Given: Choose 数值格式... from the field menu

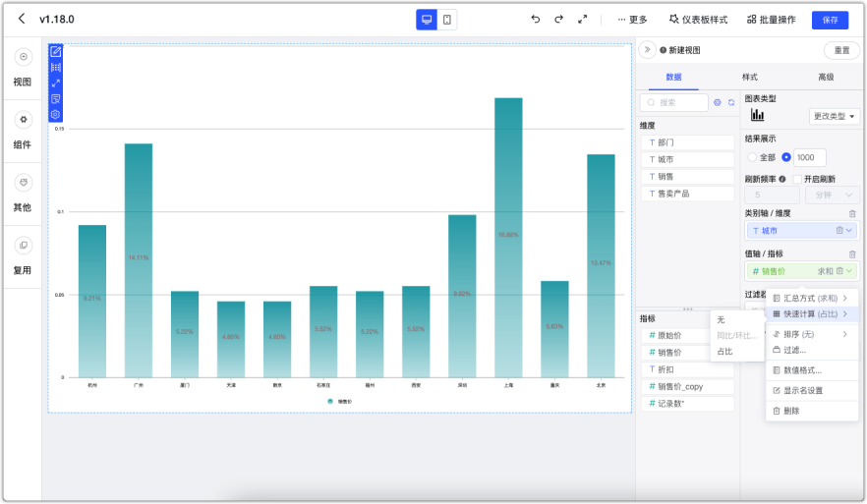Looking at the screenshot, I should point(811,370).
